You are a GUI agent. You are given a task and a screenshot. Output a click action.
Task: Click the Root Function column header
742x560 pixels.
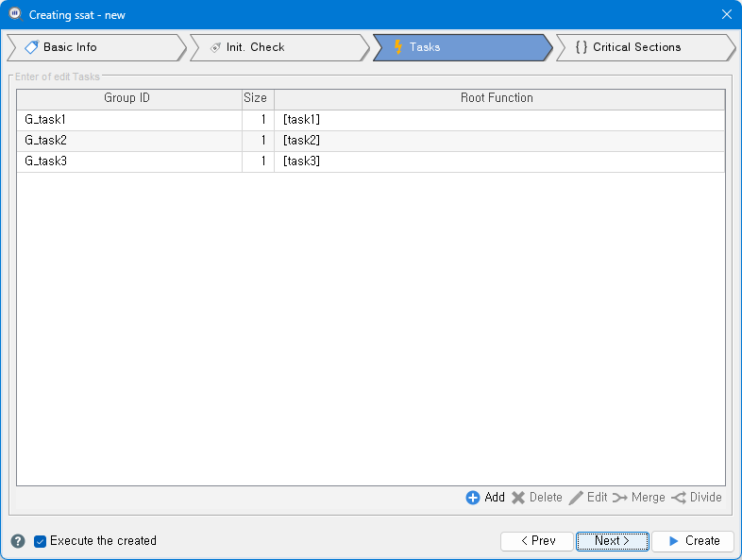[497, 98]
